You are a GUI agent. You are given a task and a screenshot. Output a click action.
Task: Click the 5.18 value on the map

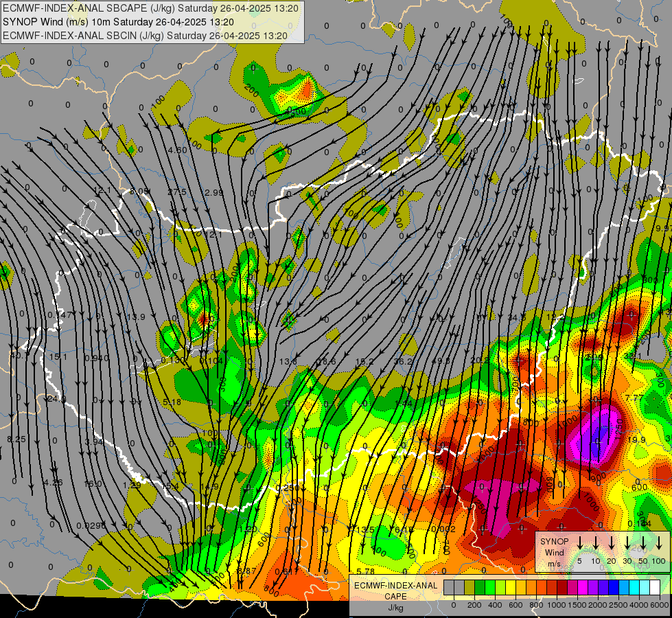(x=172, y=402)
